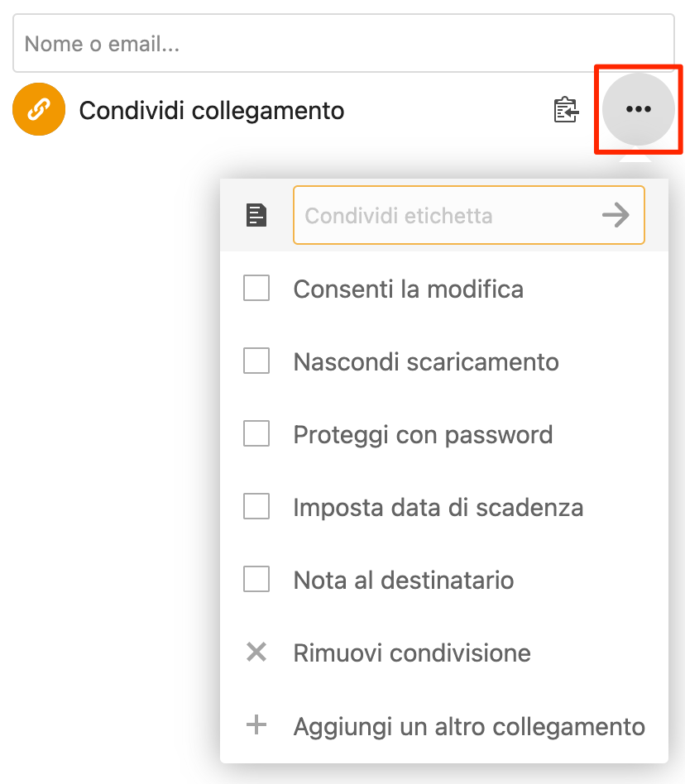The height and width of the screenshot is (784, 685).
Task: Select Imposta data di scadenza label
Action: [x=438, y=508]
